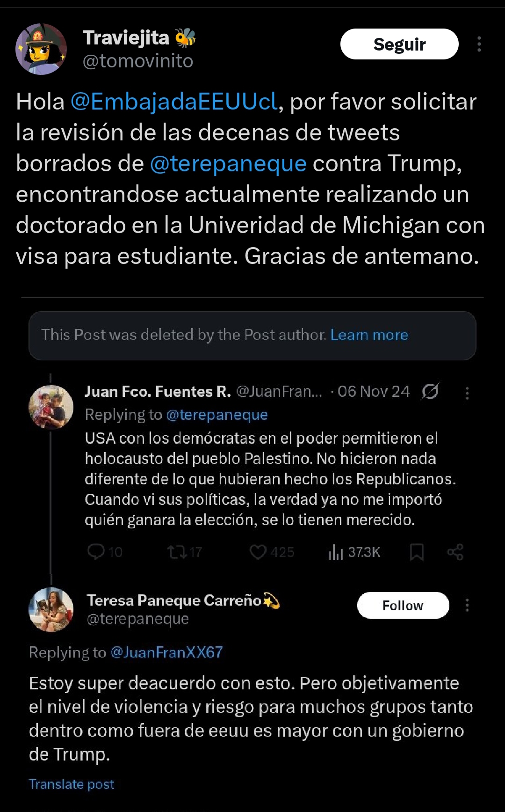This screenshot has height=812, width=505.
Task: Open the @EmbajadaEEUUcl mention
Action: pyautogui.click(x=174, y=102)
